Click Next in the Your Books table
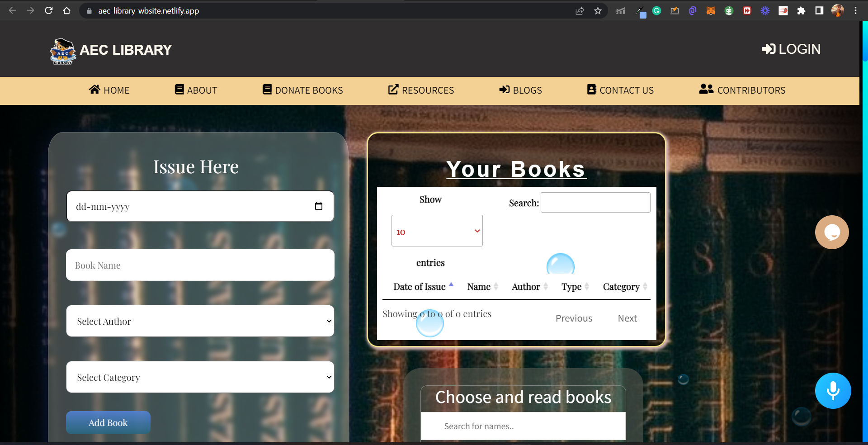This screenshot has width=868, height=445. tap(627, 318)
